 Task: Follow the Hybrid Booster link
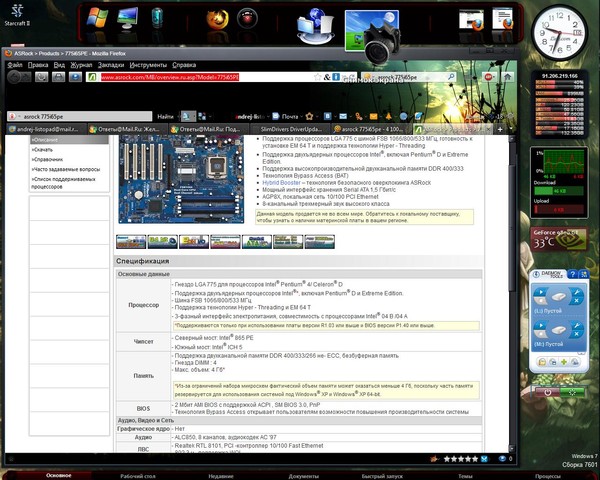click(282, 183)
